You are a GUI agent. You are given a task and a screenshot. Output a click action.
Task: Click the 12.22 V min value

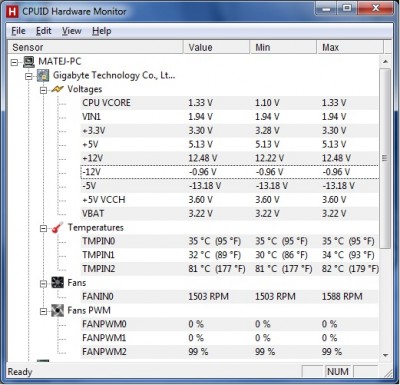[270, 158]
